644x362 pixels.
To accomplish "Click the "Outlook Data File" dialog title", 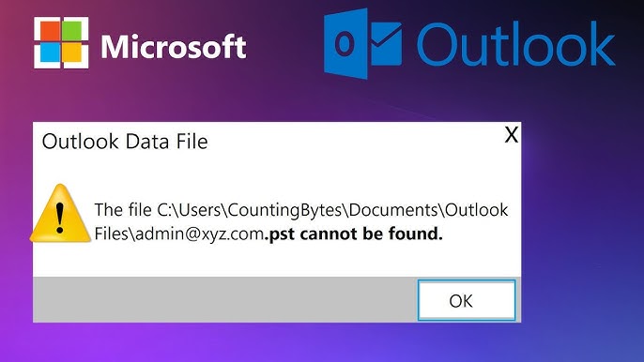I will tap(125, 142).
